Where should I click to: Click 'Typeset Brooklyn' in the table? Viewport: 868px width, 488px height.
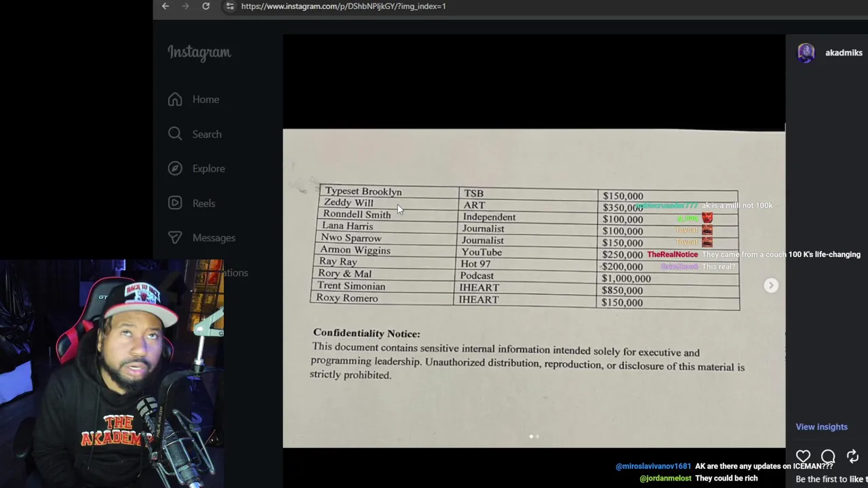363,192
